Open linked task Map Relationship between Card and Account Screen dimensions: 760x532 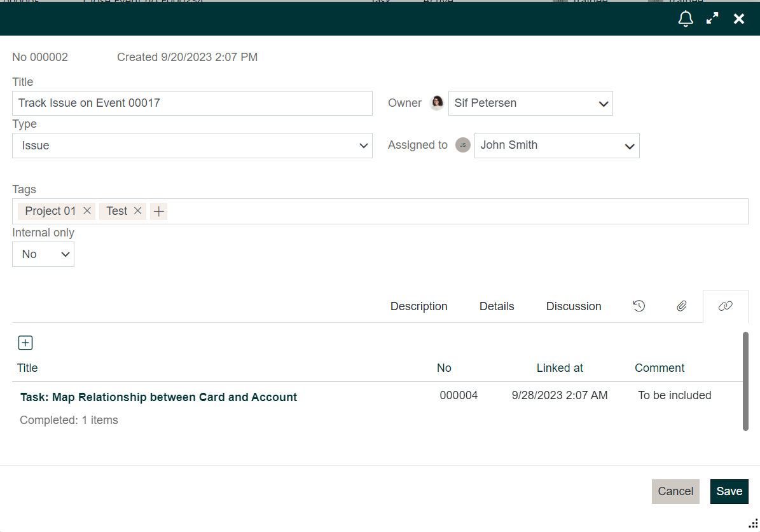point(158,397)
